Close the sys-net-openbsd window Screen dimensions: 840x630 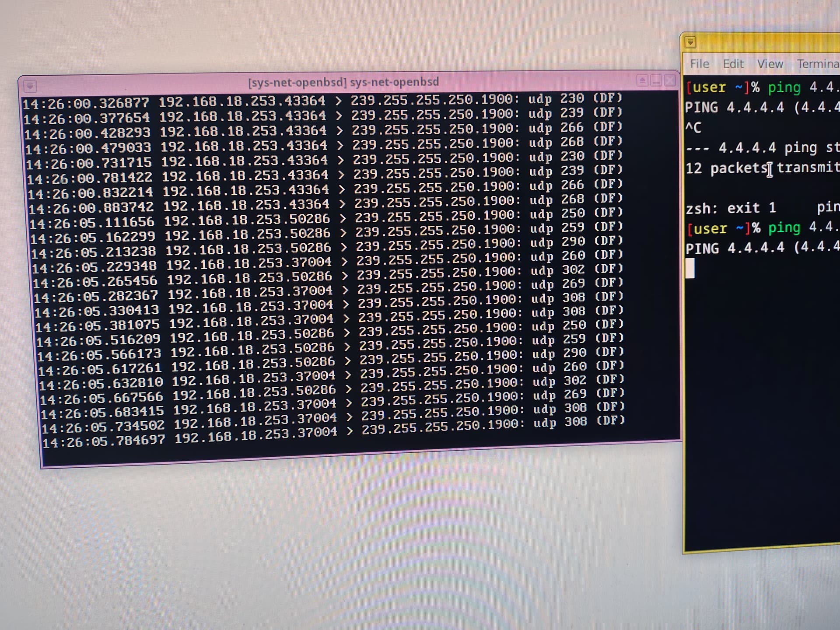point(669,80)
